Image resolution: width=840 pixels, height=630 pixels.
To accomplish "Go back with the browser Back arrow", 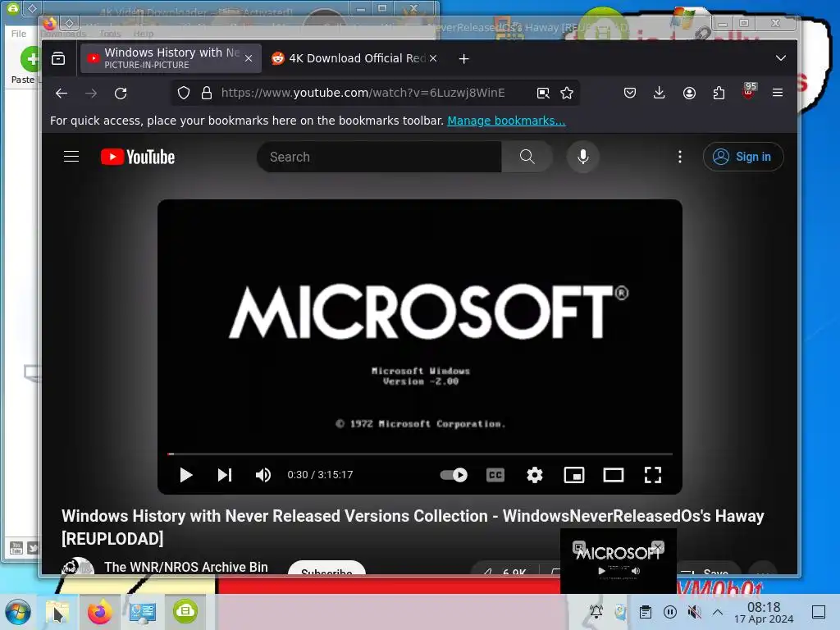I will [x=62, y=94].
